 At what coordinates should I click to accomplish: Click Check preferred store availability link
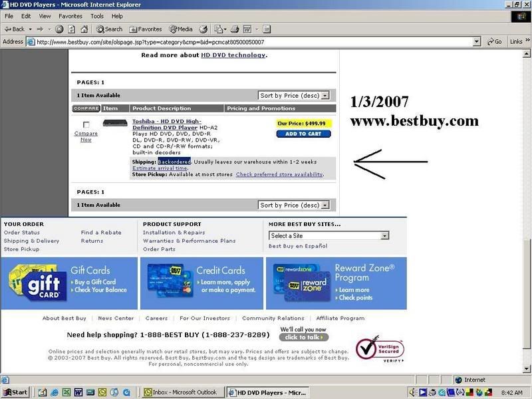(279, 174)
